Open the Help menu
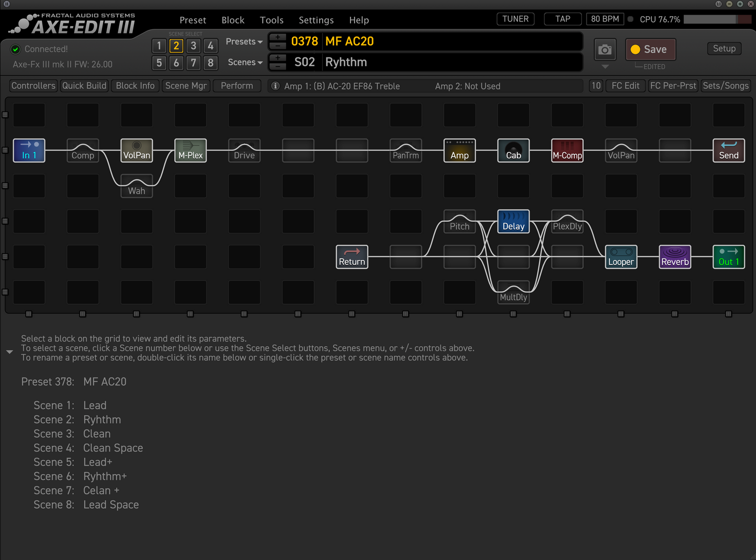756x560 pixels. [359, 20]
